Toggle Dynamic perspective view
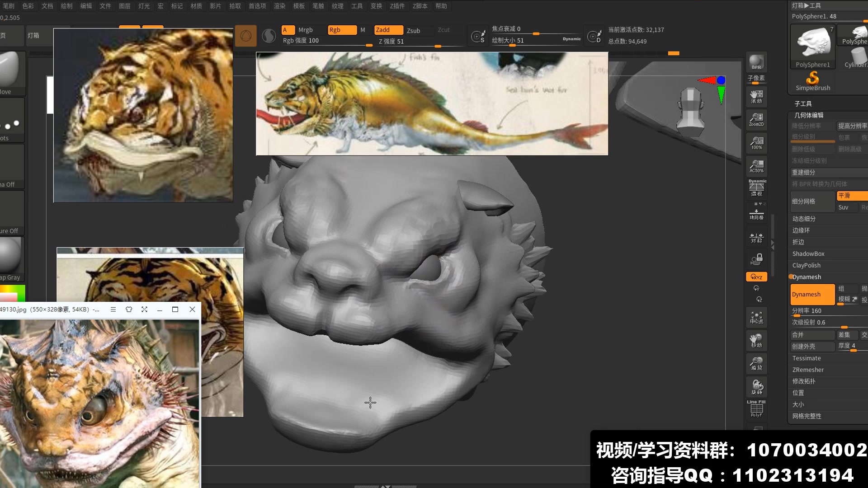868x488 pixels. tap(756, 188)
